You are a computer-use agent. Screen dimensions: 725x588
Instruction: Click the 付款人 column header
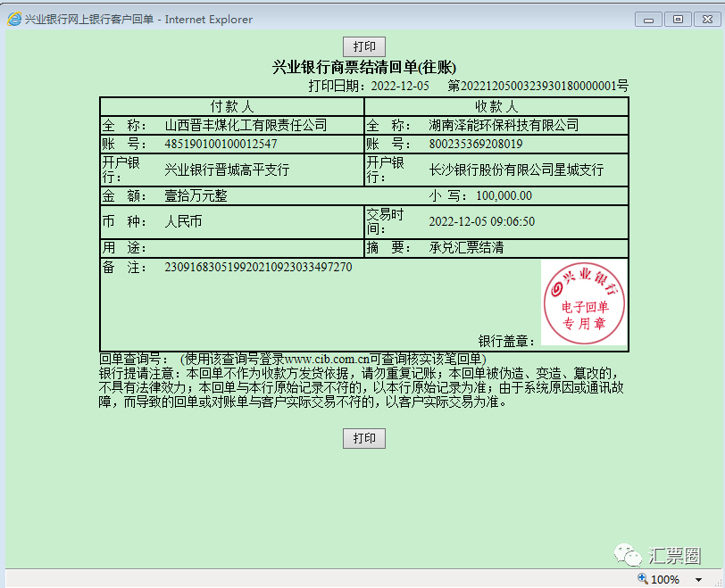click(x=232, y=107)
